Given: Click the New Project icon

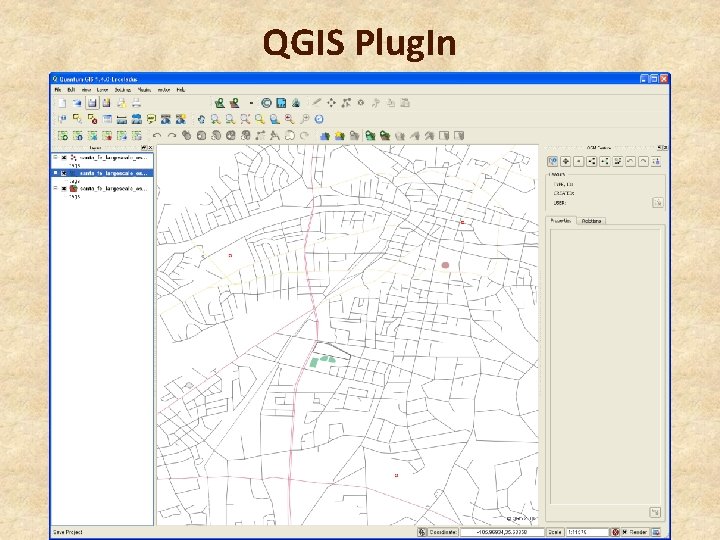Looking at the screenshot, I should pyautogui.click(x=61, y=102).
